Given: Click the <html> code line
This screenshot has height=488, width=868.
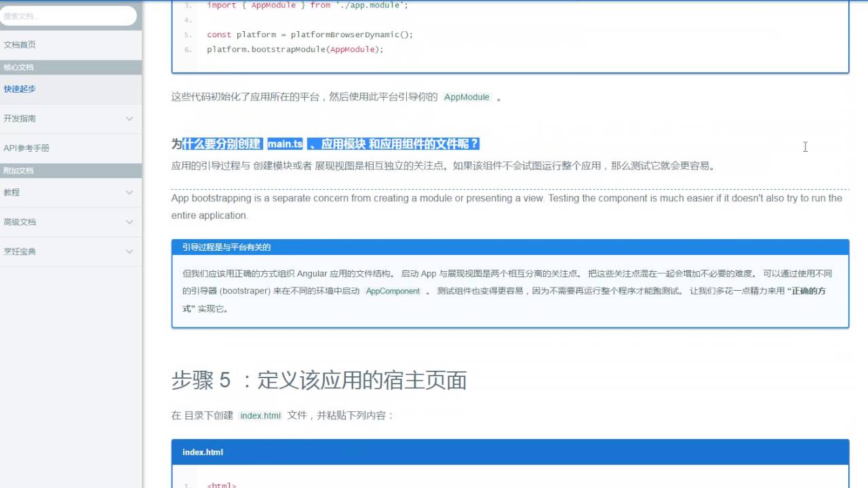Looking at the screenshot, I should point(222,484).
